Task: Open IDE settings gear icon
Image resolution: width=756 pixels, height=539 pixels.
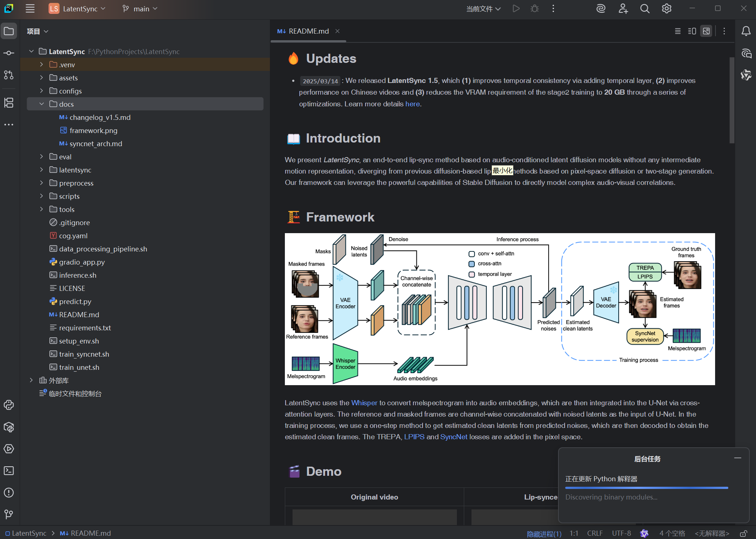Action: (x=667, y=9)
